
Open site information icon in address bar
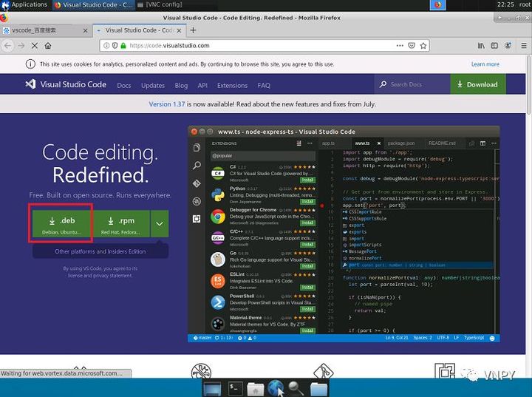point(106,46)
